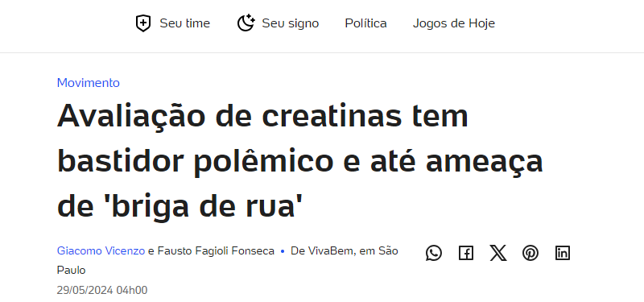The height and width of the screenshot is (302, 644).
Task: Share the article on X
Action: (497, 253)
